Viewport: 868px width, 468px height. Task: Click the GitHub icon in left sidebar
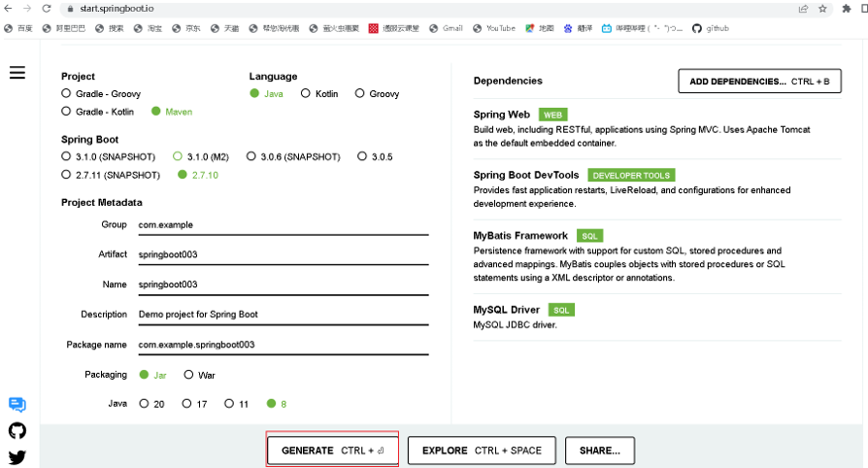(17, 430)
